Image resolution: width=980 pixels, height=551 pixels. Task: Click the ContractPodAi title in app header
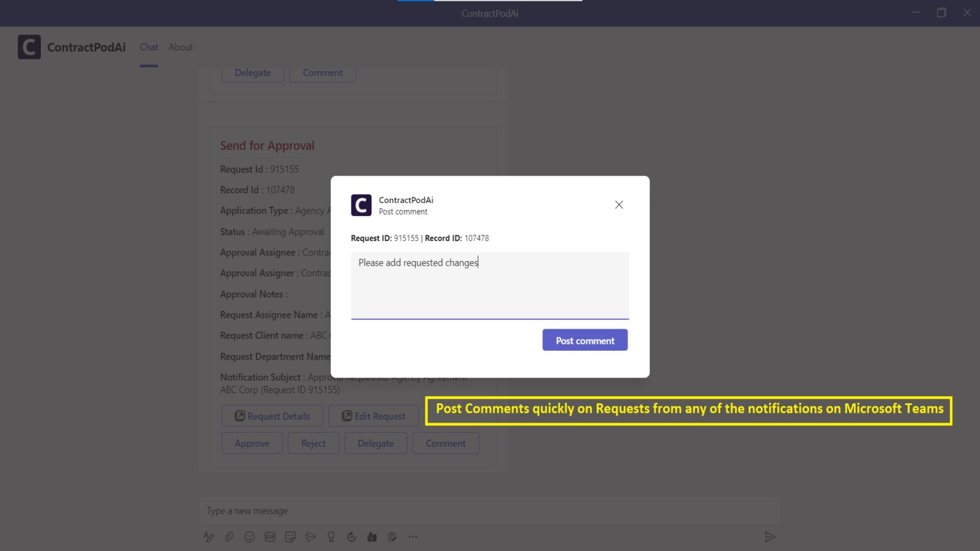(x=86, y=47)
